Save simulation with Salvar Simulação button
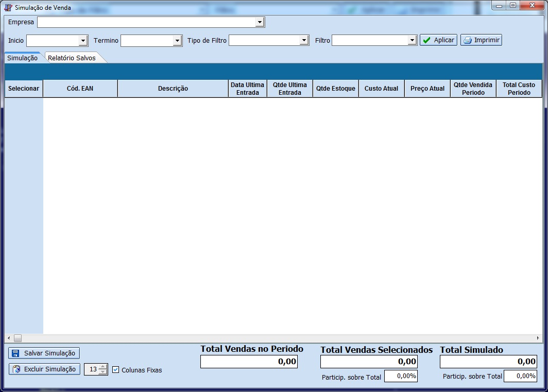The width and height of the screenshot is (548, 392). (44, 353)
